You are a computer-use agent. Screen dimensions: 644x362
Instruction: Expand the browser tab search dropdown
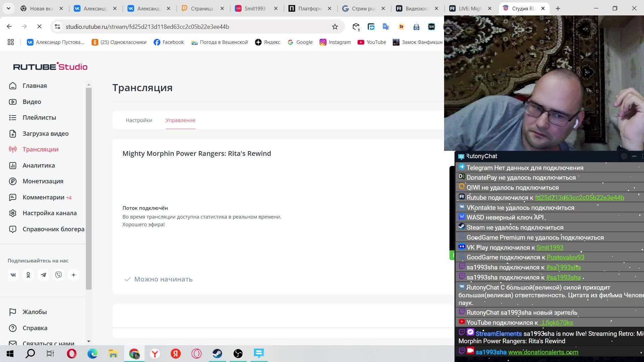[x=8, y=8]
